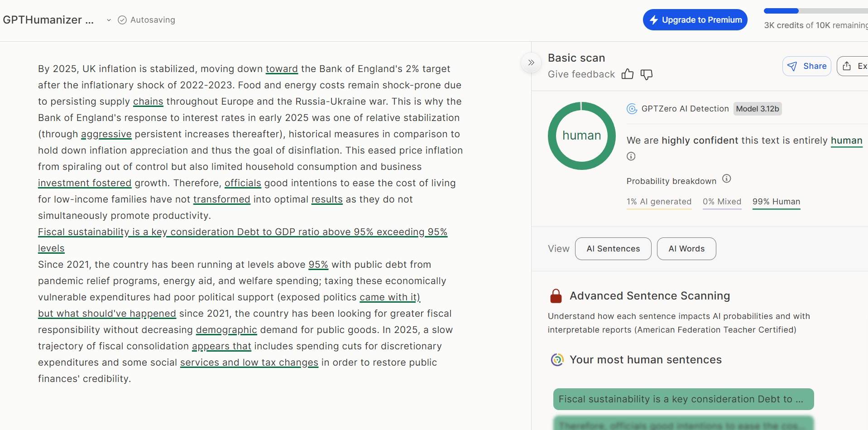
Task: Click the Autosaving checkmark status icon
Action: pyautogui.click(x=122, y=20)
